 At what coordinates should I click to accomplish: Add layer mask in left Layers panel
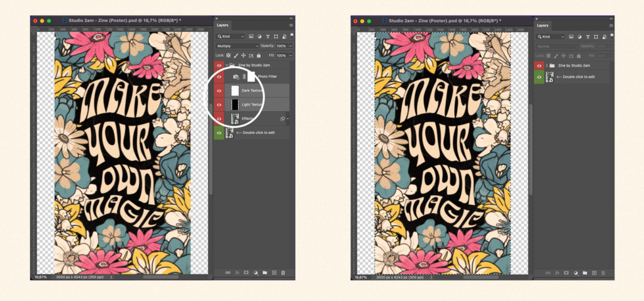247,273
